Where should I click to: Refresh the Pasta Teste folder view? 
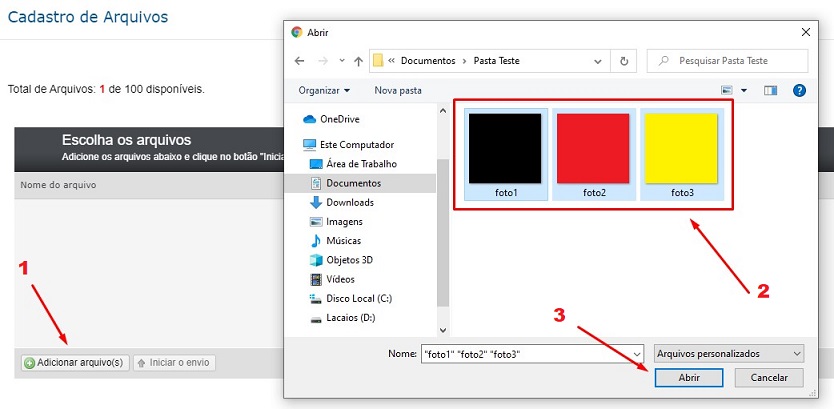(x=624, y=61)
